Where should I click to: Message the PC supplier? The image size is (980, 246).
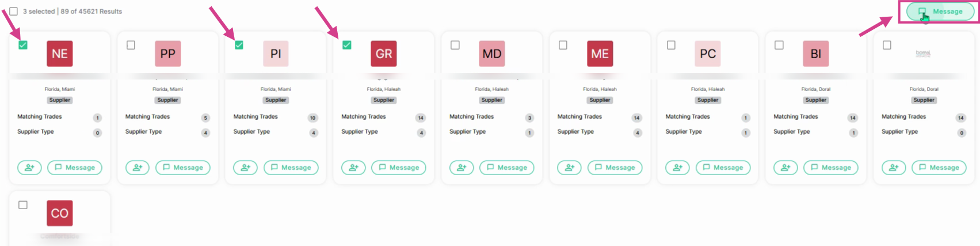723,168
